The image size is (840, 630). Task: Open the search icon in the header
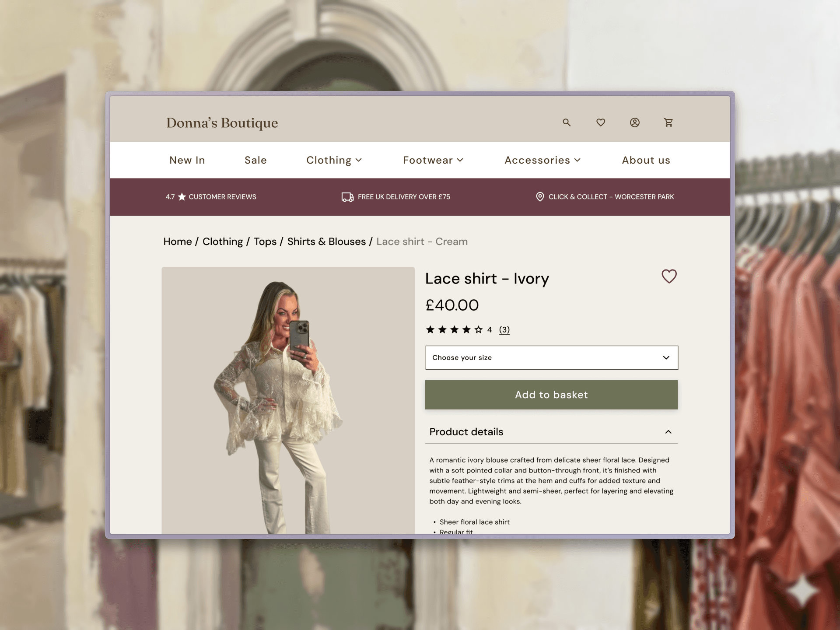coord(567,122)
